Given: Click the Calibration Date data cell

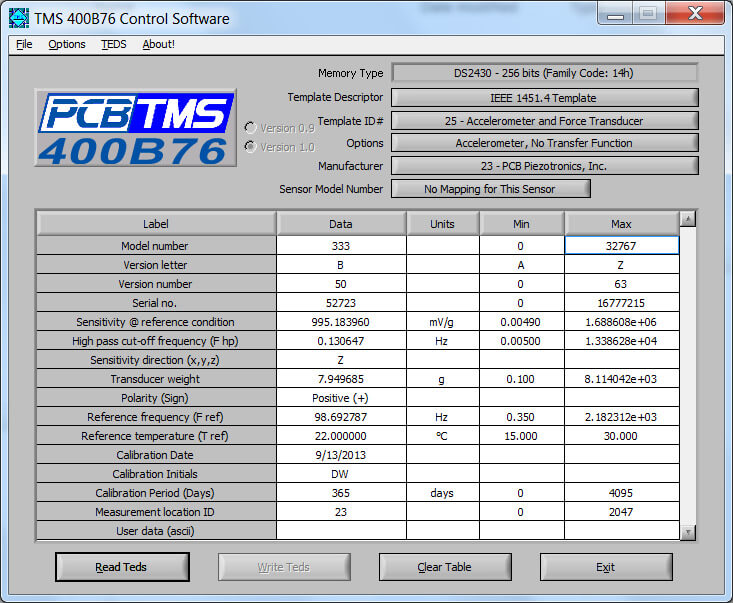Looking at the screenshot, I should (341, 455).
